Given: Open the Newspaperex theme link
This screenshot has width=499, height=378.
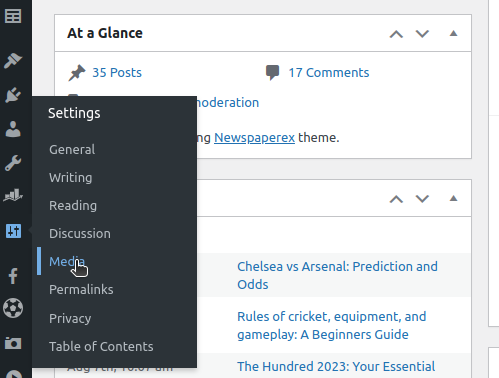Looking at the screenshot, I should [254, 137].
